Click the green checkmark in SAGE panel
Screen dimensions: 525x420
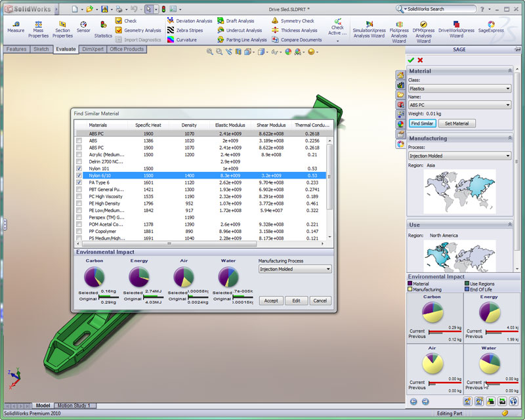[x=411, y=60]
